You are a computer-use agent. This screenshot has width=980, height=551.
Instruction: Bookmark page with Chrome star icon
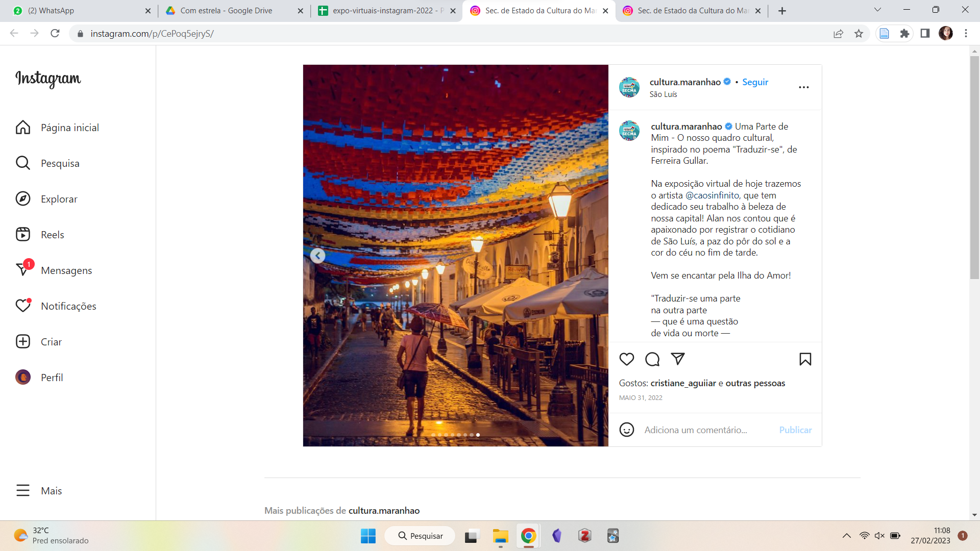tap(859, 34)
